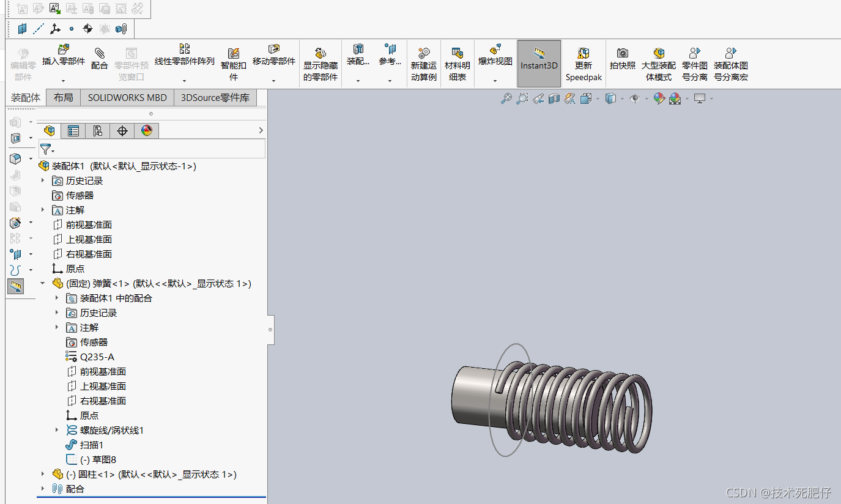Click the Zoom to Fit view icon

pos(506,98)
